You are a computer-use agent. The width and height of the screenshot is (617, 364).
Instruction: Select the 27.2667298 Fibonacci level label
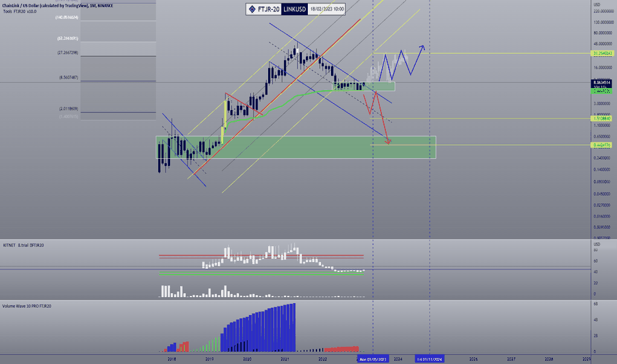tap(68, 52)
